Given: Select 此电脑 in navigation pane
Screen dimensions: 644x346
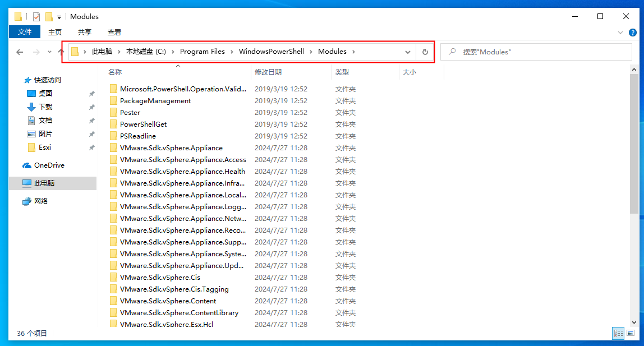Looking at the screenshot, I should click(x=53, y=183).
